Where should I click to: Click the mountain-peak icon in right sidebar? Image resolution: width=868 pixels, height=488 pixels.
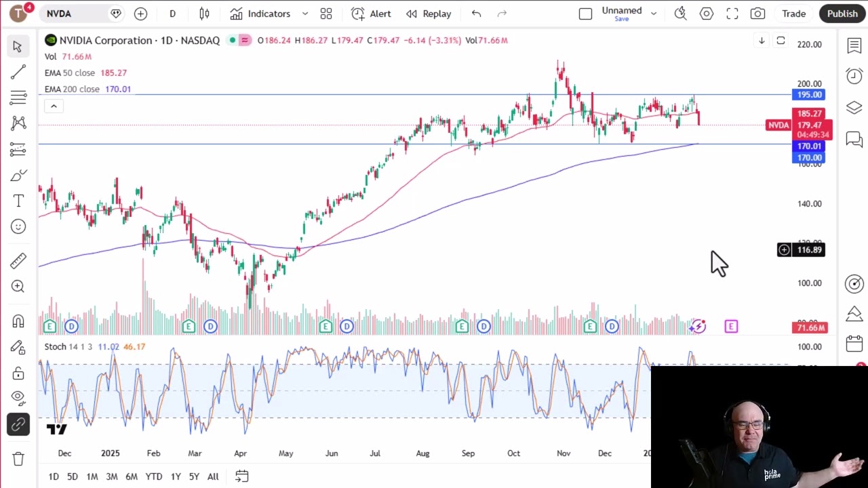click(854, 314)
